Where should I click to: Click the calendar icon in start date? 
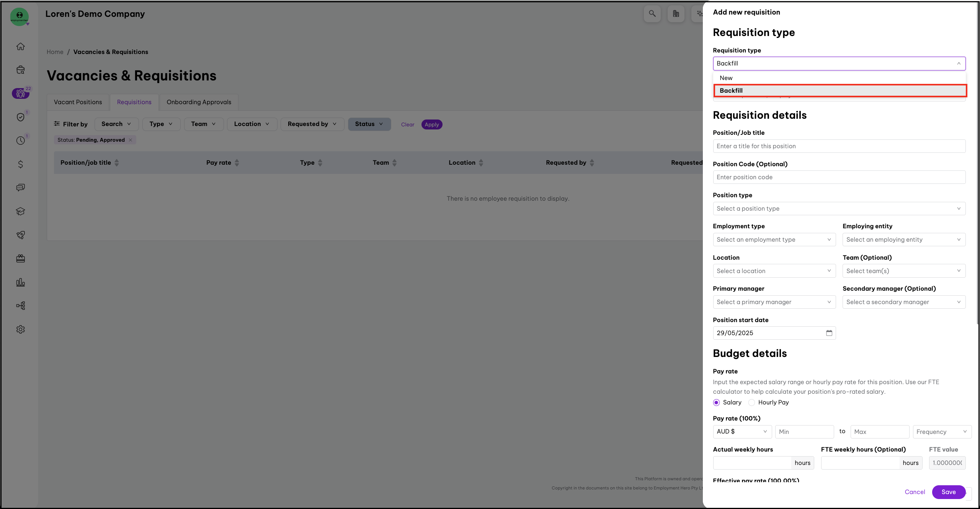click(x=829, y=333)
